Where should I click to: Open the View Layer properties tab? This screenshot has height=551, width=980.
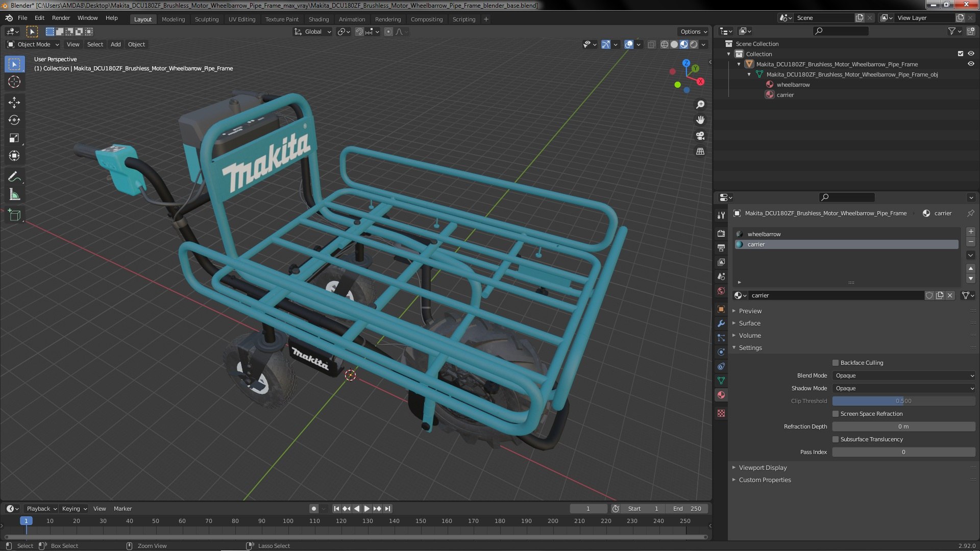tap(721, 262)
